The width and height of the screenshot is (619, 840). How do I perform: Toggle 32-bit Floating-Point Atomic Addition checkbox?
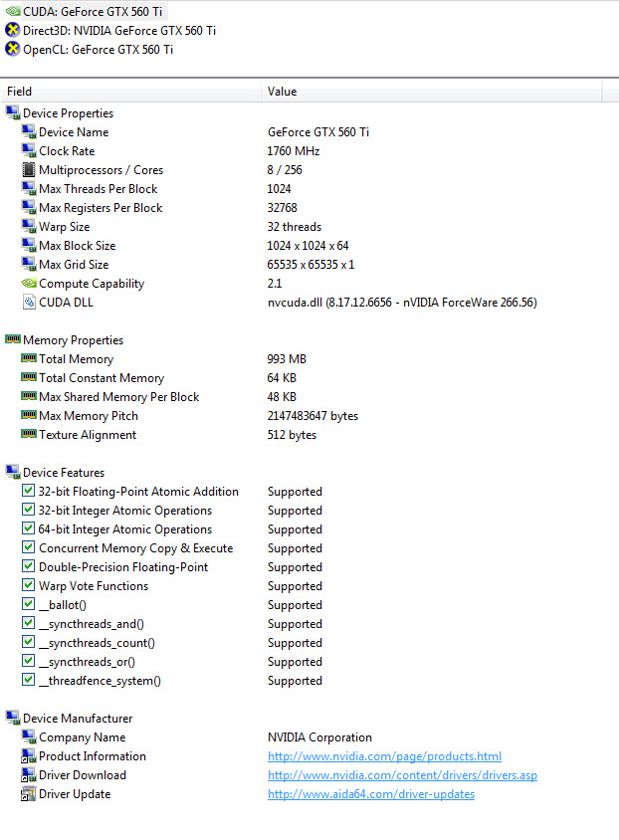pyautogui.click(x=29, y=491)
